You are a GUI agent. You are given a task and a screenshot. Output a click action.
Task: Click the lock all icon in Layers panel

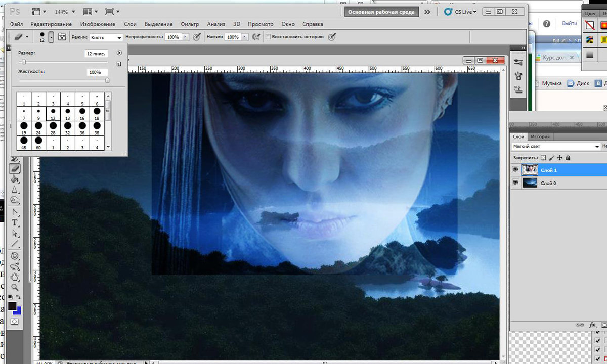click(568, 158)
